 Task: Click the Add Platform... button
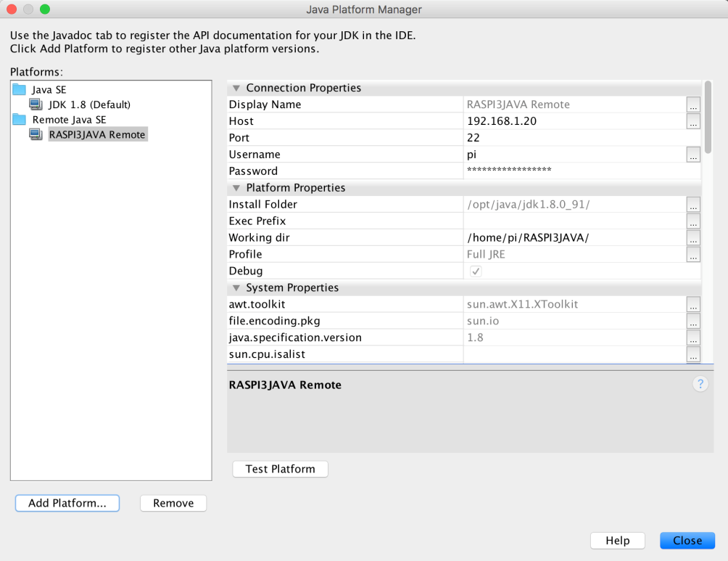(x=67, y=503)
